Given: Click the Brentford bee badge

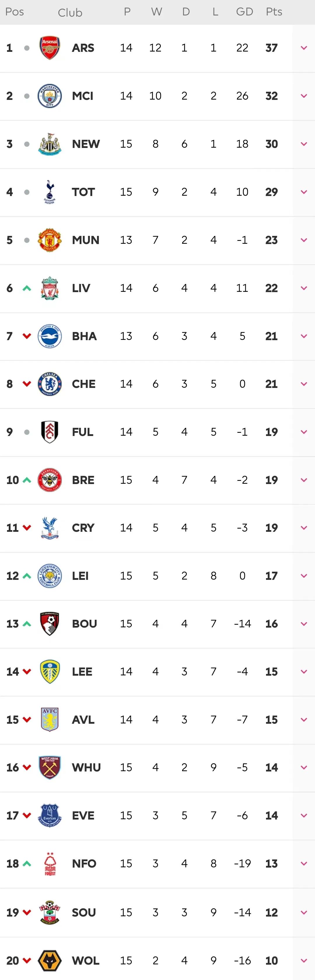Looking at the screenshot, I should coord(50,480).
